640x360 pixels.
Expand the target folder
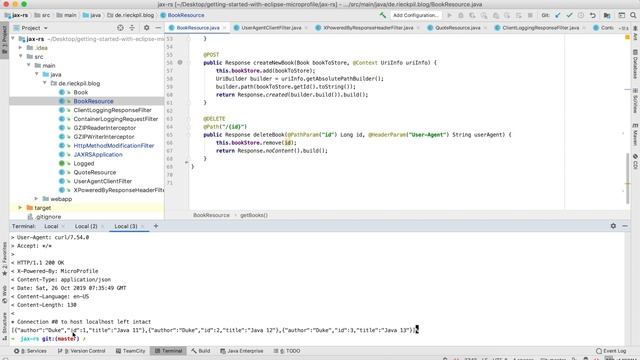tap(20, 208)
